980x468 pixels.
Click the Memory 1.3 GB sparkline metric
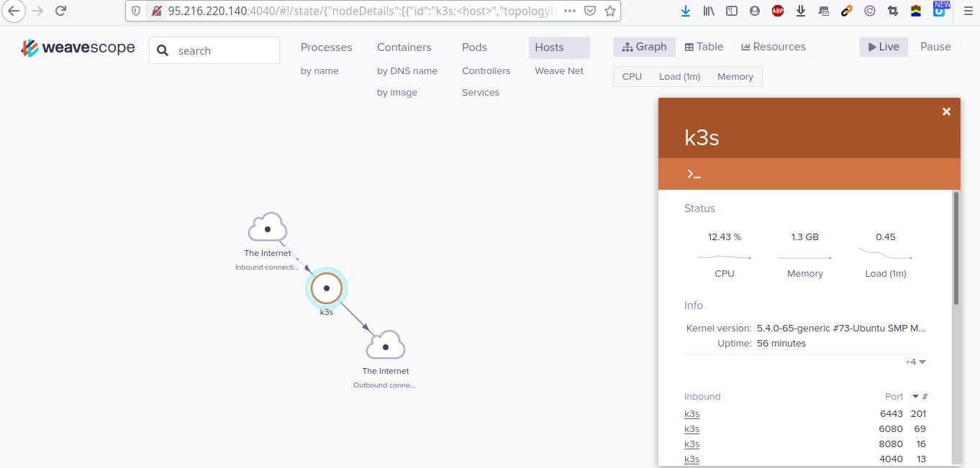[804, 254]
